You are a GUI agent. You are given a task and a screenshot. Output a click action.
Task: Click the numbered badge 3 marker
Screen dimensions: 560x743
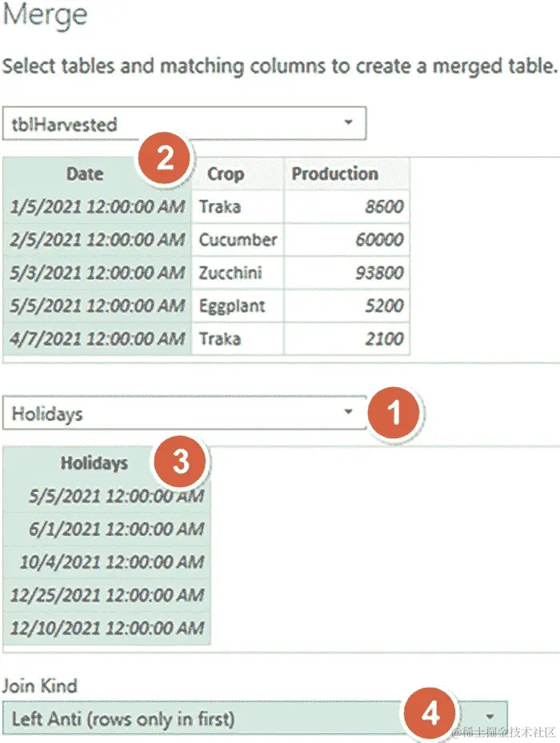pos(180,461)
